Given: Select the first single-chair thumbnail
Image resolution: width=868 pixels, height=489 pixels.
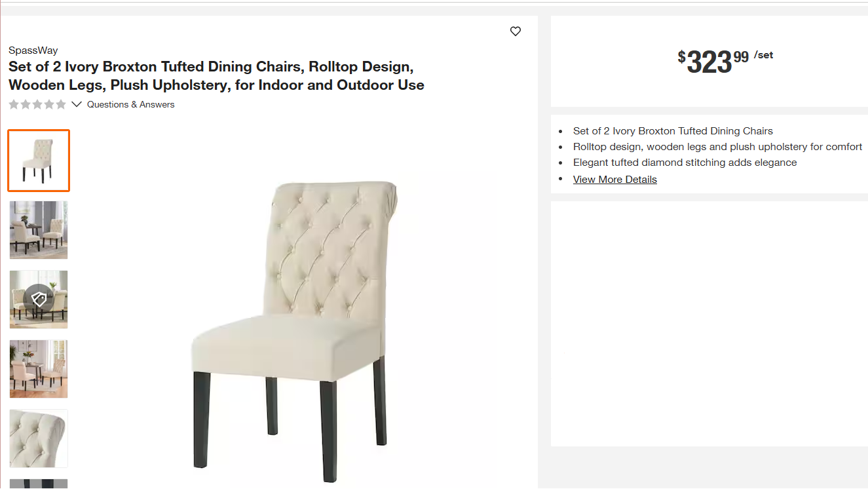Looking at the screenshot, I should [39, 161].
